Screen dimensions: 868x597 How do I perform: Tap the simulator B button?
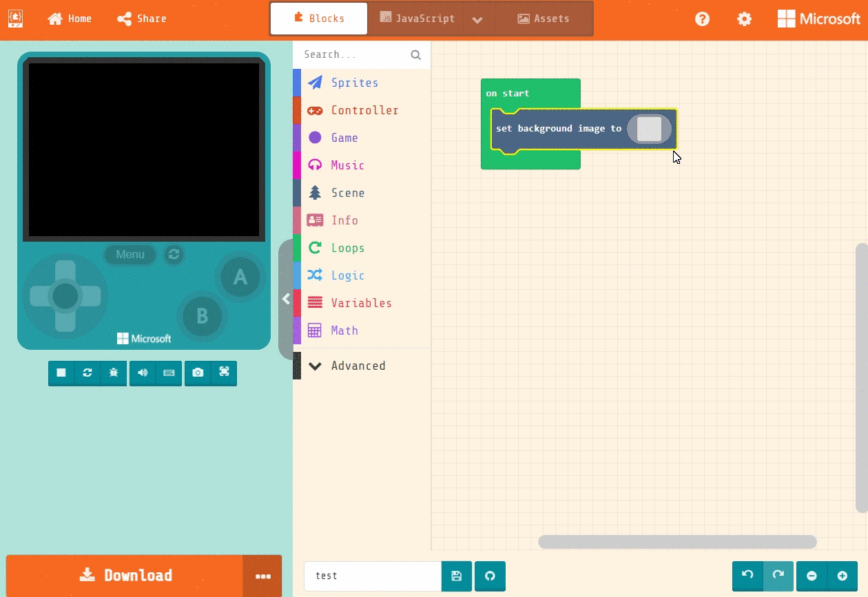pos(202,316)
